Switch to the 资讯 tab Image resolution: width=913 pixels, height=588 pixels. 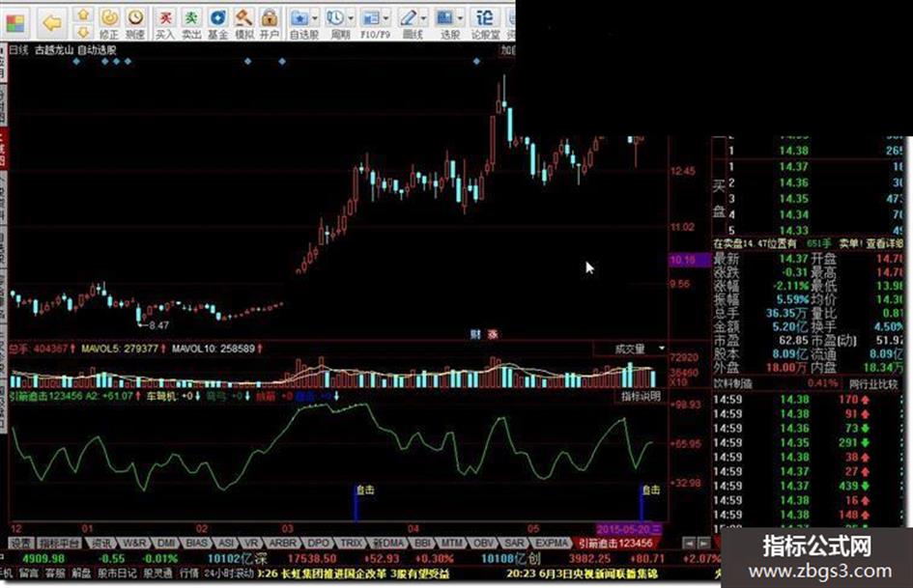[101, 544]
